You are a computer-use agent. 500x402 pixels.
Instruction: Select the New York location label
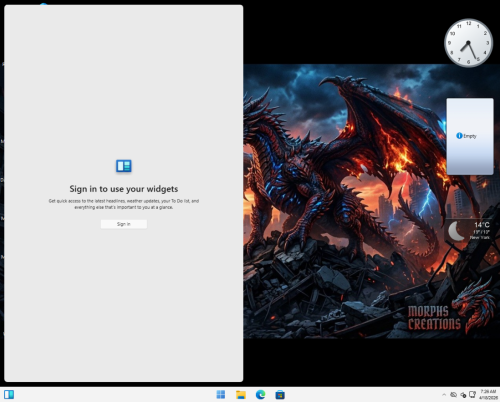tap(480, 237)
